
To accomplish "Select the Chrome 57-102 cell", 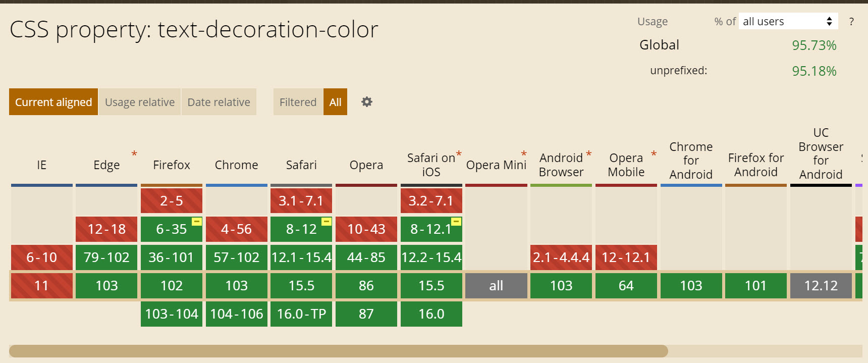I will coord(237,257).
